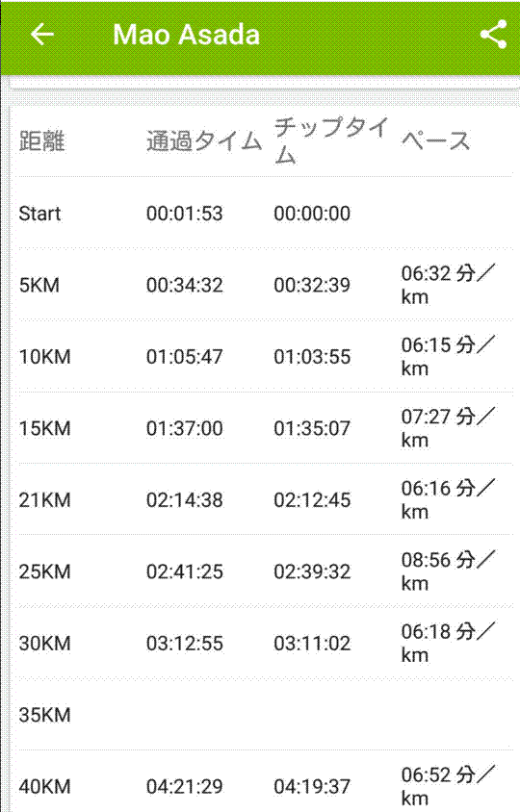Screen dimensions: 520x812
Task: Select the empty 35KM row
Action: click(x=263, y=715)
